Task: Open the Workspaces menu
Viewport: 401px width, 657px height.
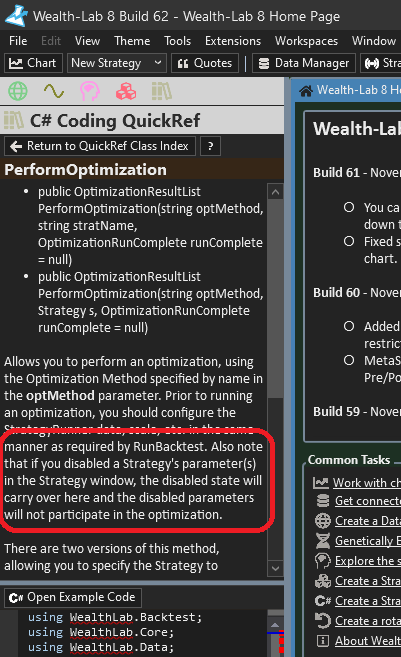Action: click(x=306, y=41)
